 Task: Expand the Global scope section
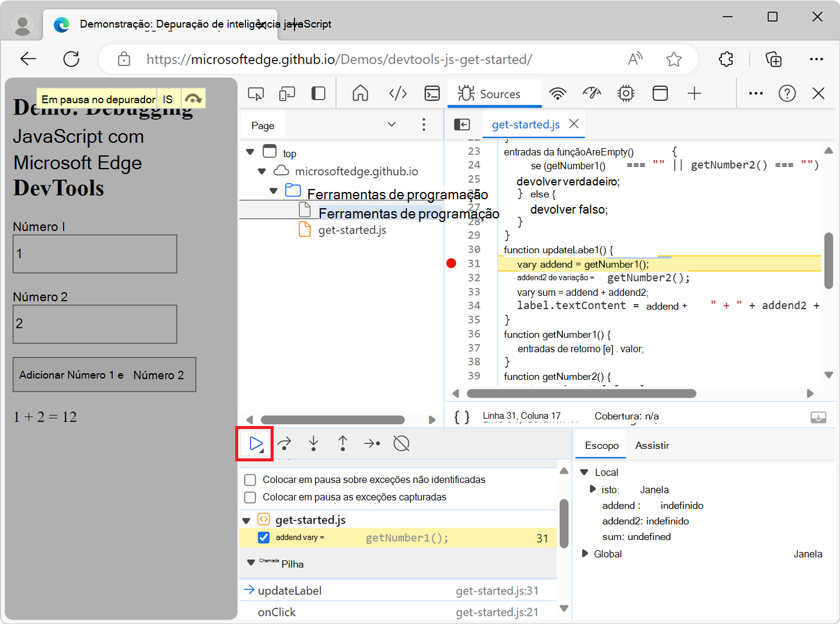pos(585,554)
